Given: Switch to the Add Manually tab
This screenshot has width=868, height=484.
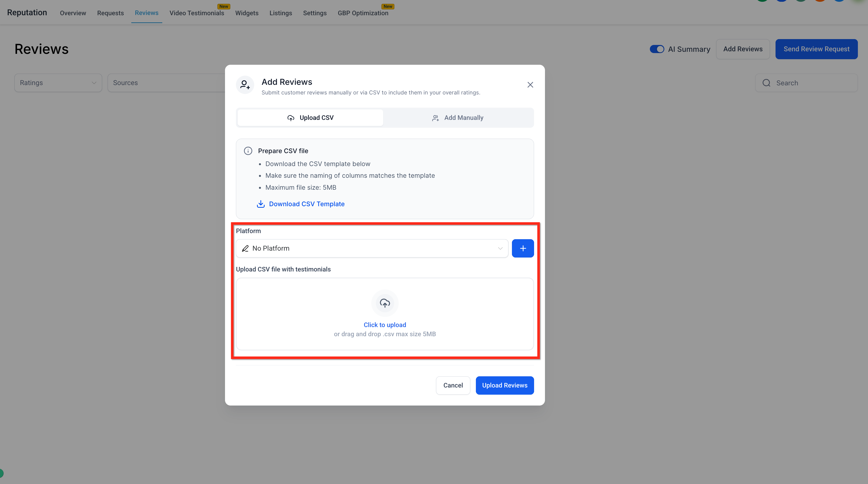Looking at the screenshot, I should click(458, 118).
